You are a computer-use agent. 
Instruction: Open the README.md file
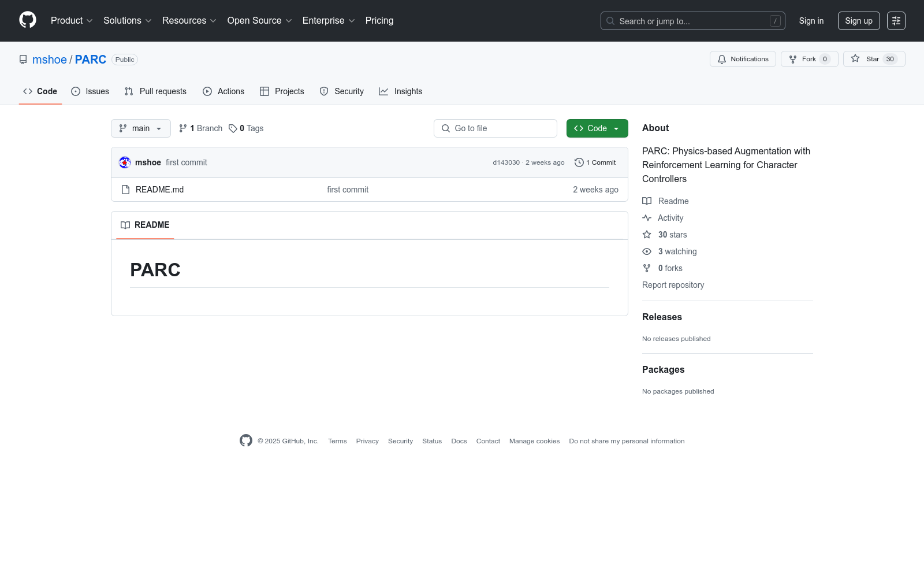pyautogui.click(x=159, y=190)
